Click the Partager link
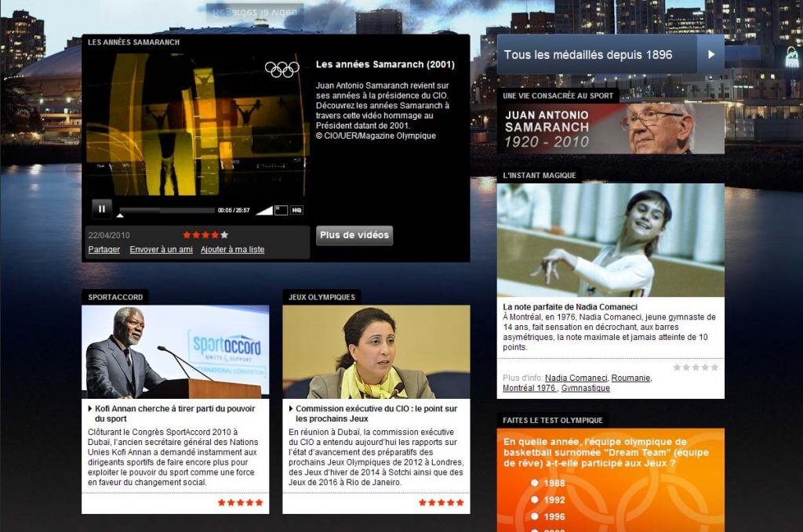 point(104,250)
